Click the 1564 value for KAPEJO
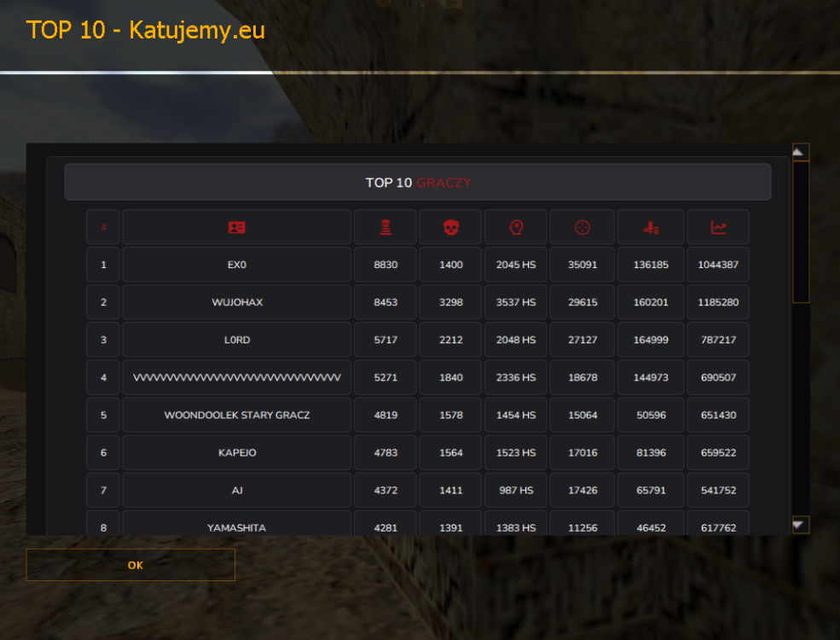This screenshot has width=840, height=640. coord(451,452)
